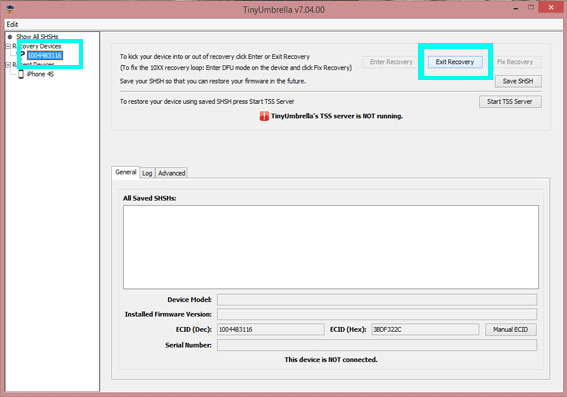This screenshot has width=567, height=397.
Task: Click the Enter Recovery button
Action: coord(391,62)
